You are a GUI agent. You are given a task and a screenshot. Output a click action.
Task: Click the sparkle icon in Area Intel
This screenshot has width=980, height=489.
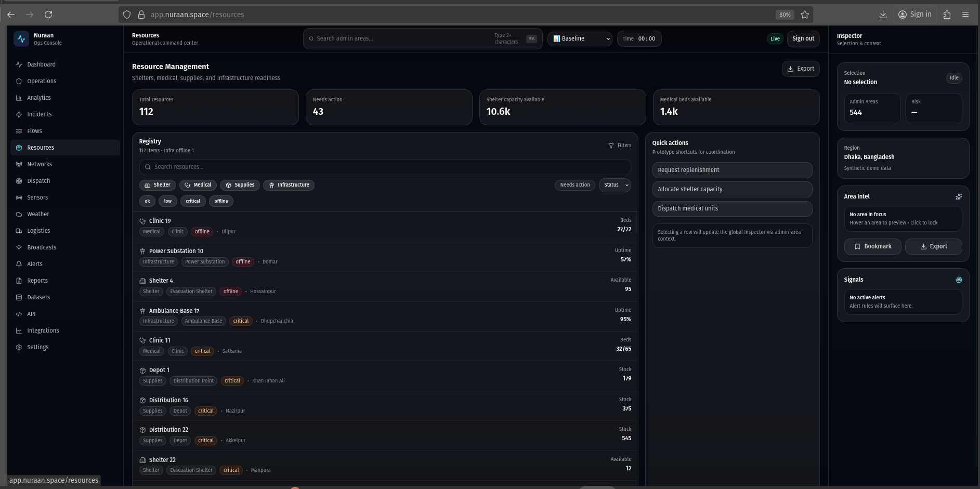[x=958, y=196]
